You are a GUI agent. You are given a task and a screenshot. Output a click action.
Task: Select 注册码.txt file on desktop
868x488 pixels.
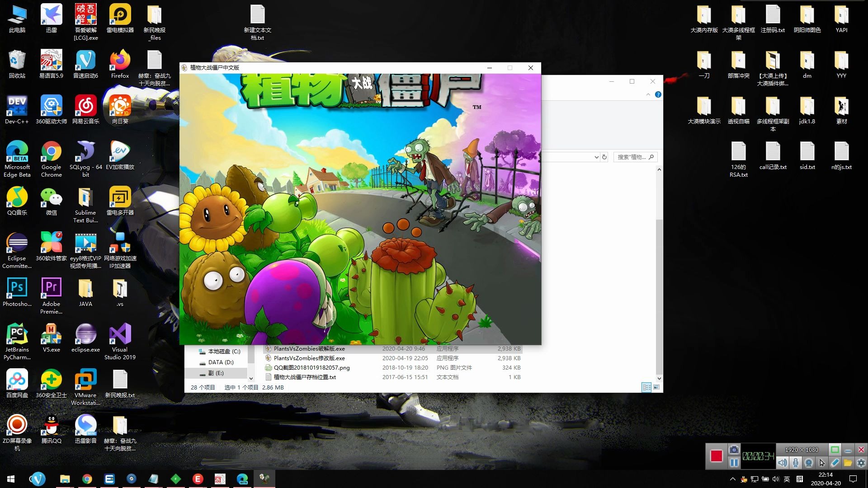point(773,19)
